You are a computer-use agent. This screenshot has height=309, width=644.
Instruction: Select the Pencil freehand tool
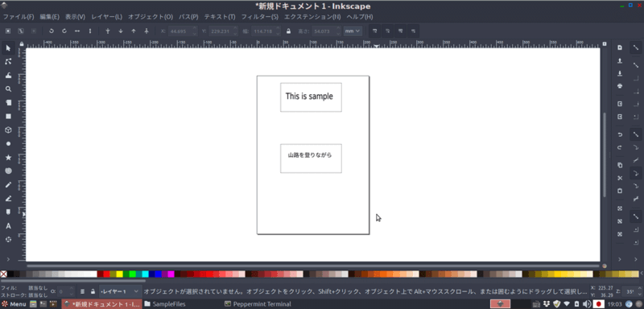click(8, 185)
